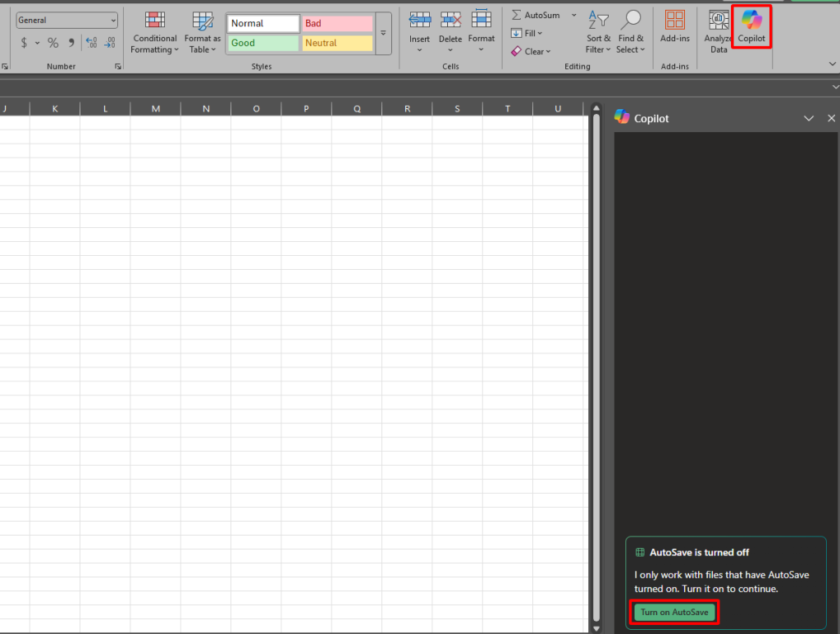Apply the Good cell style
This screenshot has height=634, width=840.
click(262, 43)
